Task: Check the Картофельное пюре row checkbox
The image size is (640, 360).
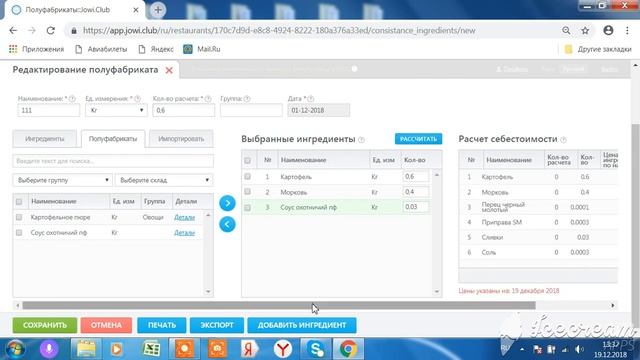Action: 19,217
